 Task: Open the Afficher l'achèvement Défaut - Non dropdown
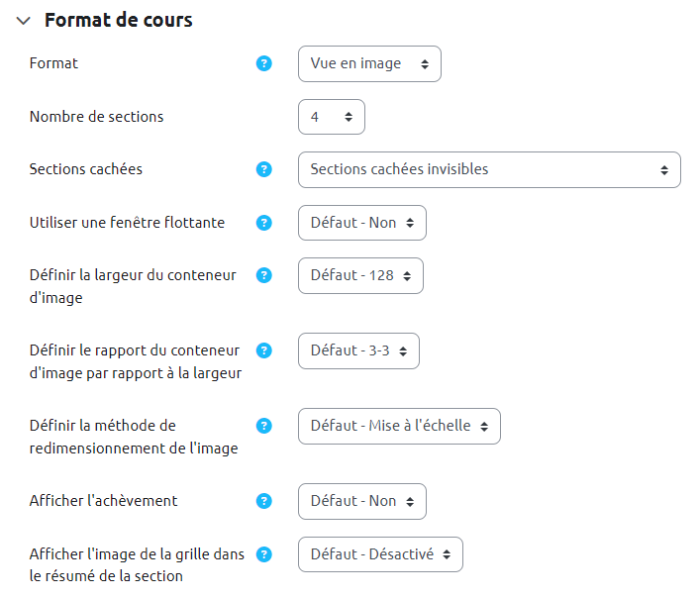(x=362, y=501)
